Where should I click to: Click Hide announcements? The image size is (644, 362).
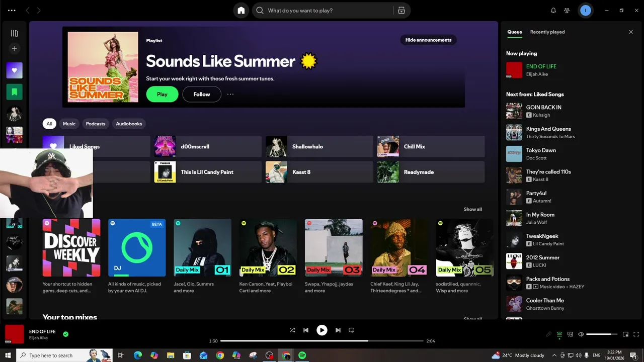tap(428, 40)
